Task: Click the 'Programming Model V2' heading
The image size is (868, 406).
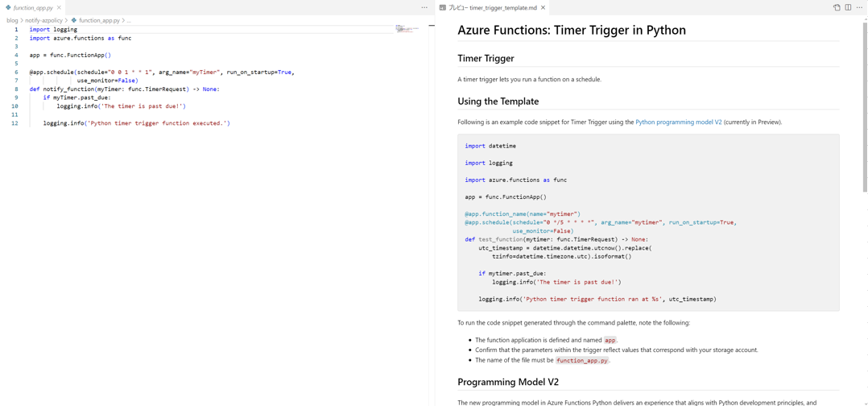Action: pos(509,382)
